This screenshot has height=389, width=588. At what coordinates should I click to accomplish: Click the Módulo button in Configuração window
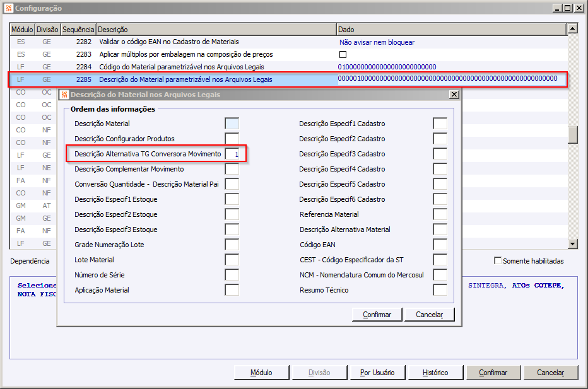[261, 373]
